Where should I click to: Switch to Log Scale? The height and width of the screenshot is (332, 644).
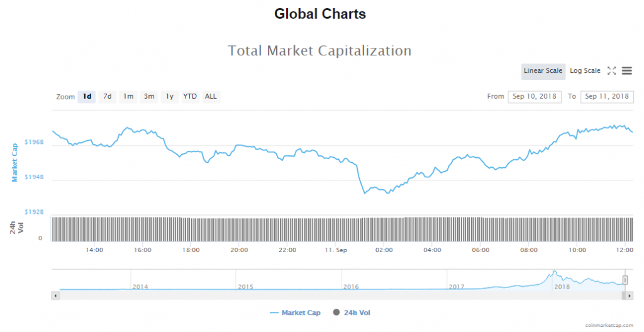click(x=585, y=71)
